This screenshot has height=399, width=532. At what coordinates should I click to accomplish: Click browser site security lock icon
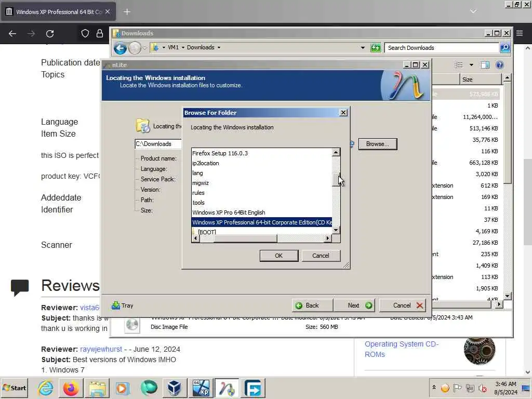point(99,33)
